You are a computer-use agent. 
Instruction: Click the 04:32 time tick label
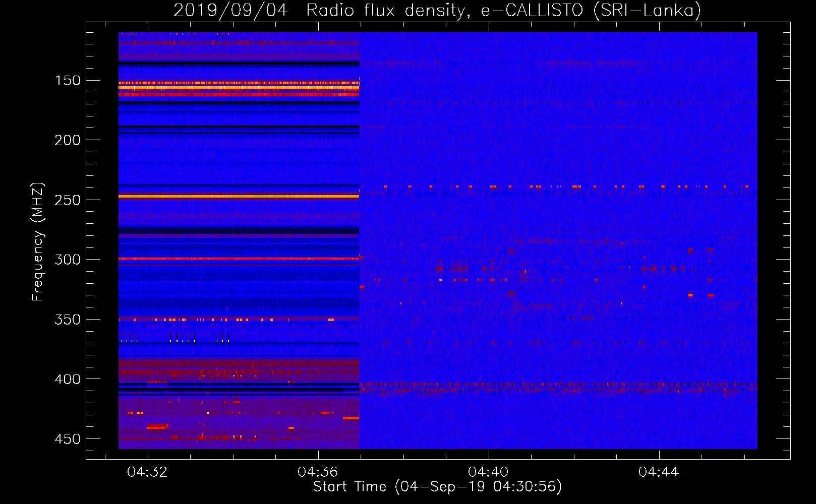(x=147, y=472)
